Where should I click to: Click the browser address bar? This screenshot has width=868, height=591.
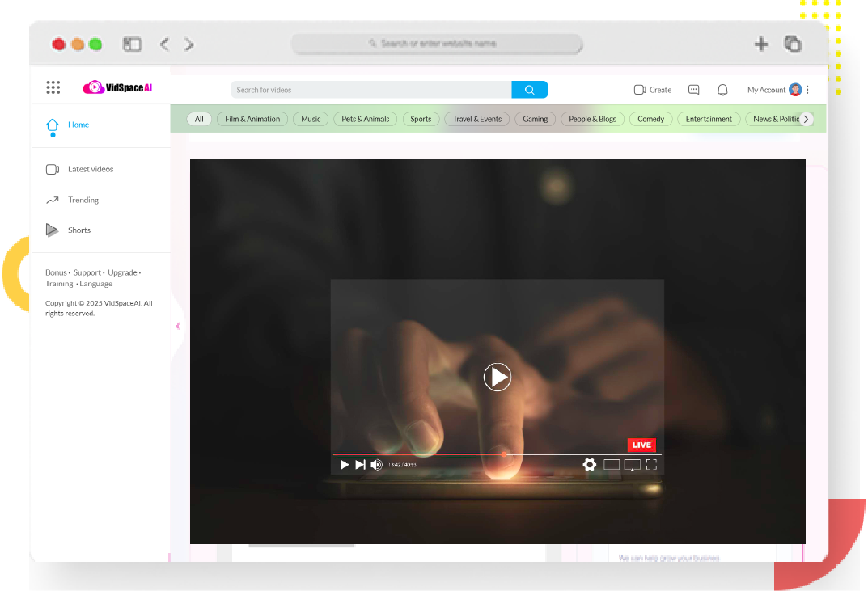pyautogui.click(x=438, y=44)
